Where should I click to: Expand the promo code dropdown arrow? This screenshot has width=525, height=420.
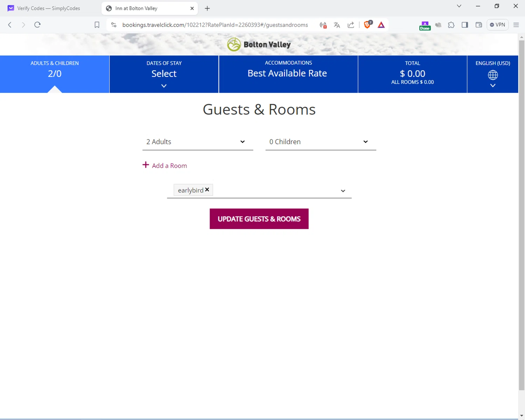point(343,191)
